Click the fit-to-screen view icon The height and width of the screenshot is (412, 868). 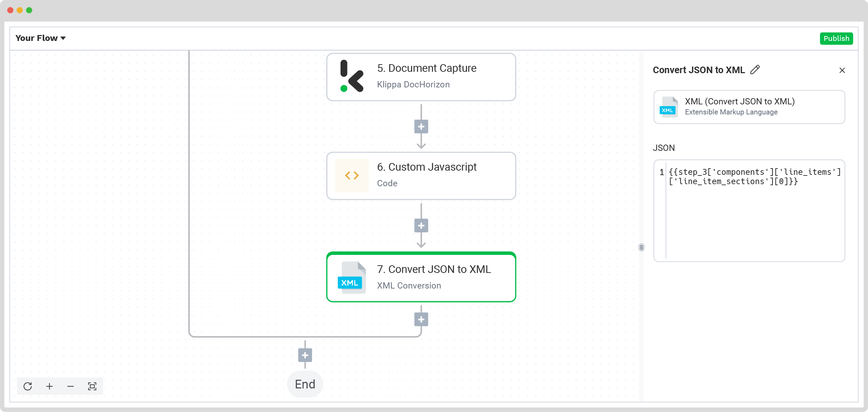[x=92, y=386]
